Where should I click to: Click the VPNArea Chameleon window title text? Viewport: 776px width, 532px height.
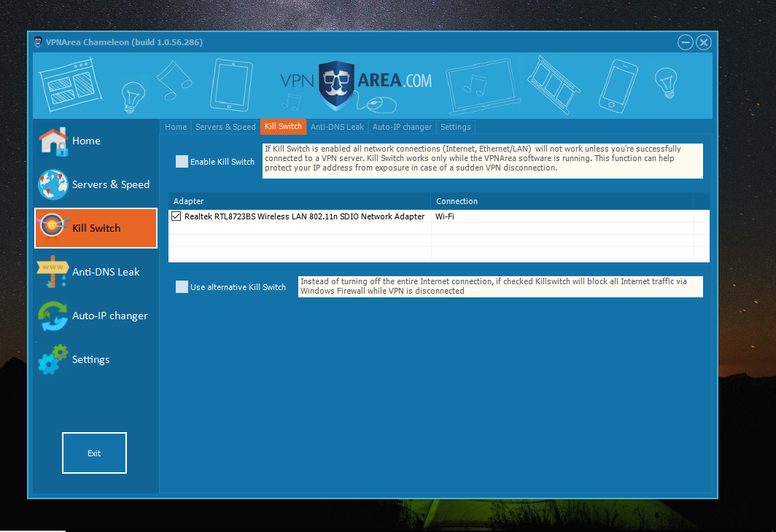[124, 42]
